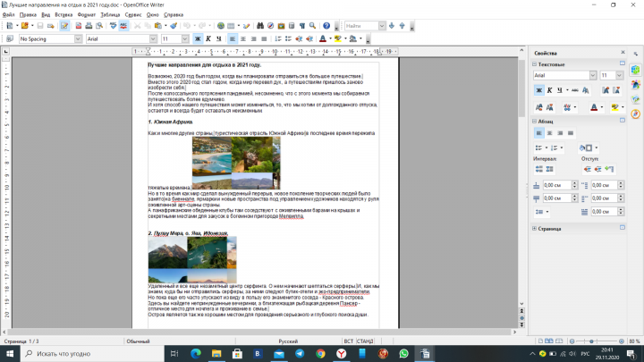
Task: Click the Find Previous up arrow
Action: (402, 26)
